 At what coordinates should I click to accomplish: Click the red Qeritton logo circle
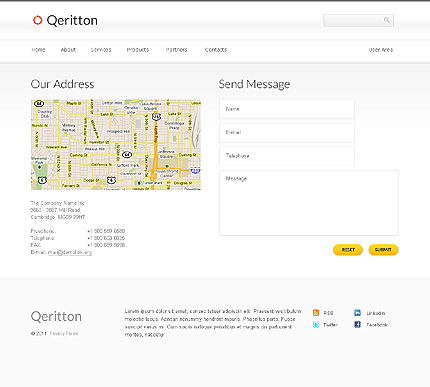click(x=37, y=20)
